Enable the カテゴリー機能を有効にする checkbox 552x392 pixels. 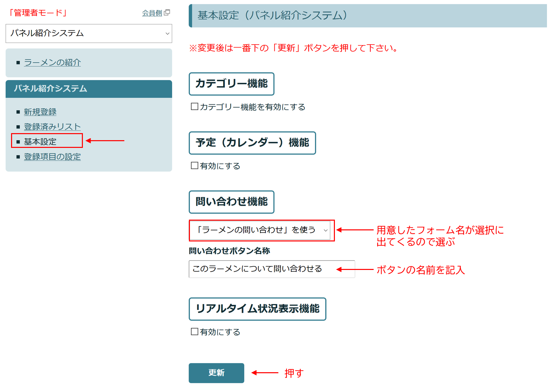point(195,107)
